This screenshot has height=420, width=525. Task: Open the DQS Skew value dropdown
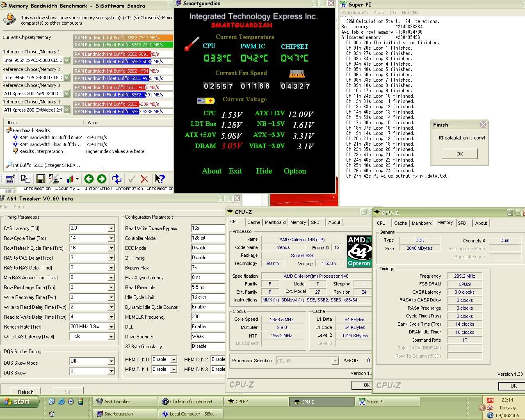111,371
